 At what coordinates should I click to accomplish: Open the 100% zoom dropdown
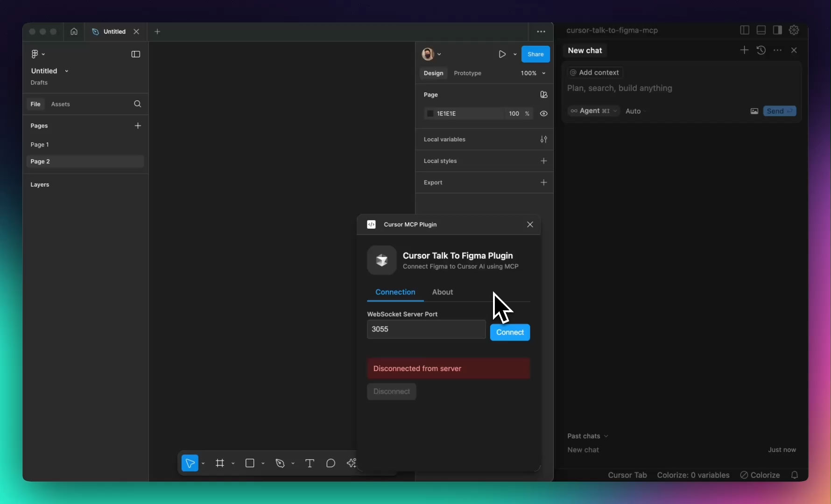533,73
